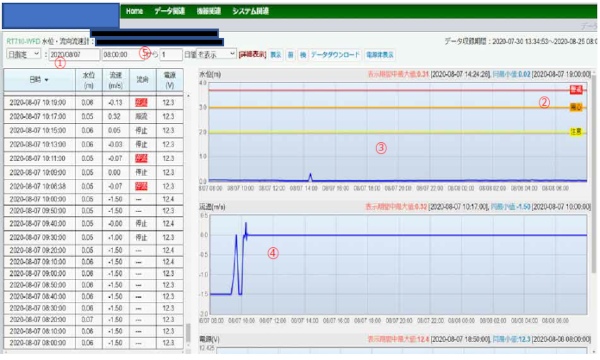Screen dimensions: 600x360
Task: Click the red 詳細表示 link
Action: pos(252,54)
